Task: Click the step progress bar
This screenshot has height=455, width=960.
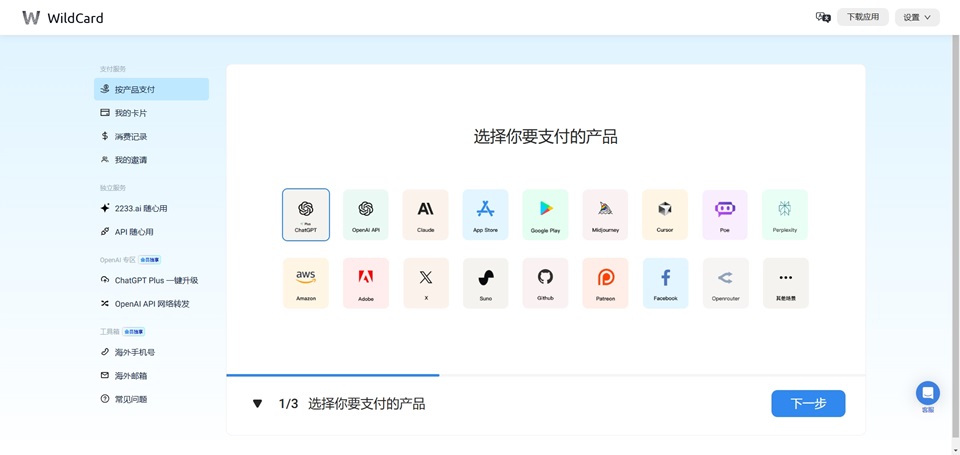Action: coord(333,375)
